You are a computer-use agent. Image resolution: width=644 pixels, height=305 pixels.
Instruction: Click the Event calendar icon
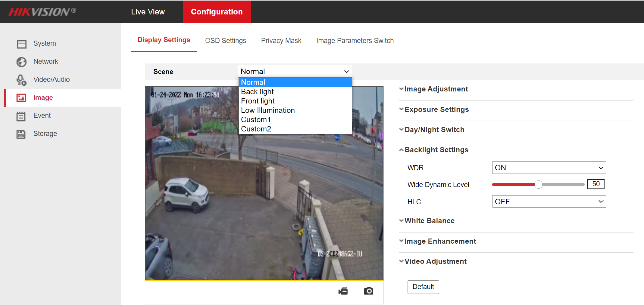[x=21, y=116]
